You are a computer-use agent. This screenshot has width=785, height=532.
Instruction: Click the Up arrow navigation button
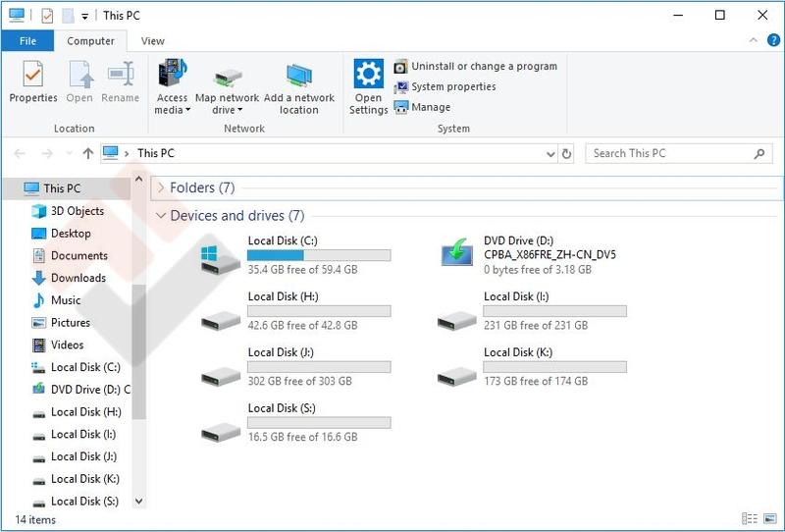click(x=88, y=154)
